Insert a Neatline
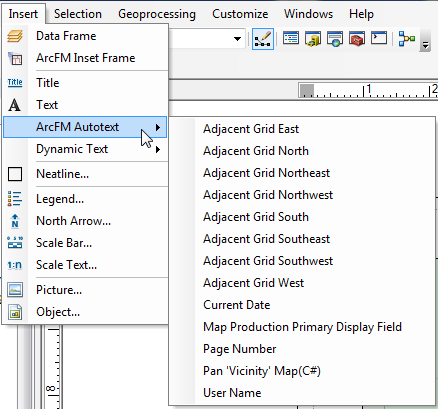 [x=85, y=174]
